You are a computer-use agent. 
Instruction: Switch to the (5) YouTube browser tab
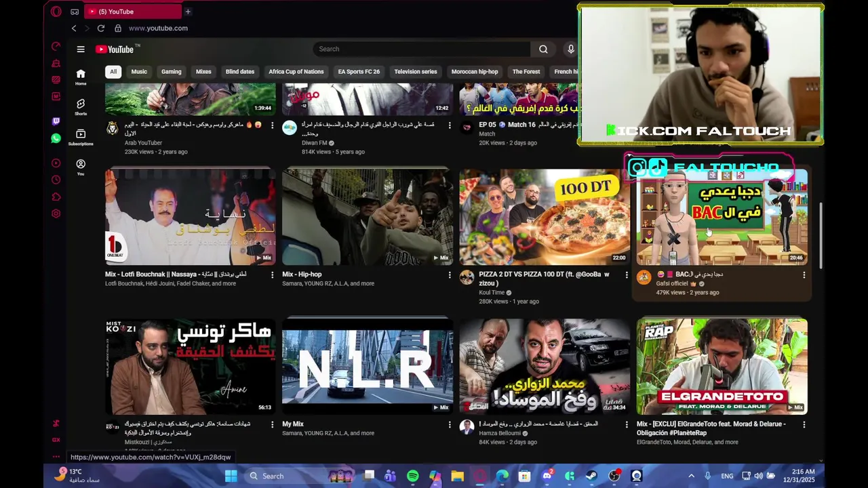(x=133, y=12)
